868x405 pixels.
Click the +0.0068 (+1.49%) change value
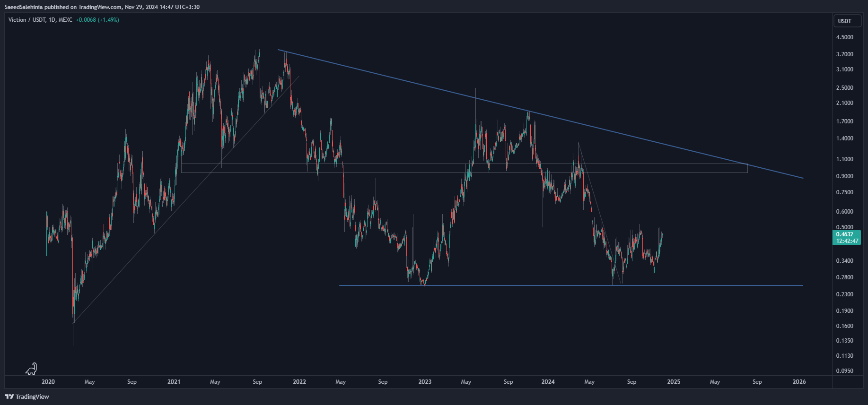click(x=97, y=20)
